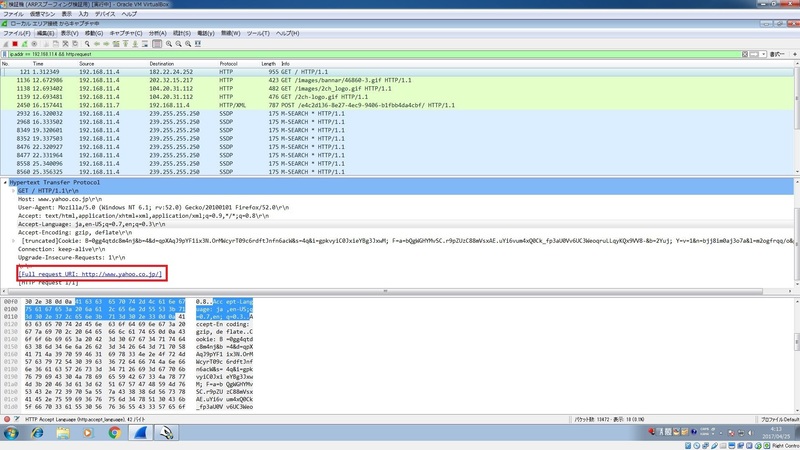Viewport: 800px width, 450px height.
Task: Fit columns to content
Action: point(198,44)
